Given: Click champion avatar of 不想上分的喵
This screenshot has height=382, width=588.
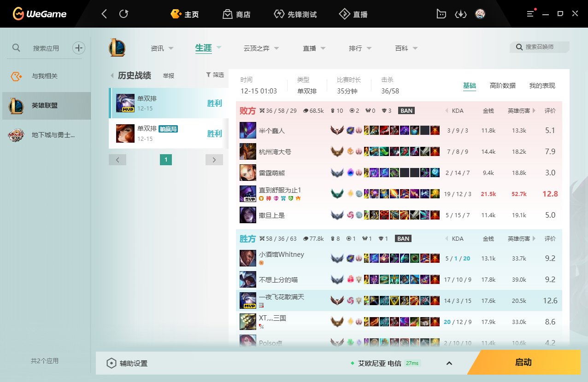Looking at the screenshot, I should (248, 279).
